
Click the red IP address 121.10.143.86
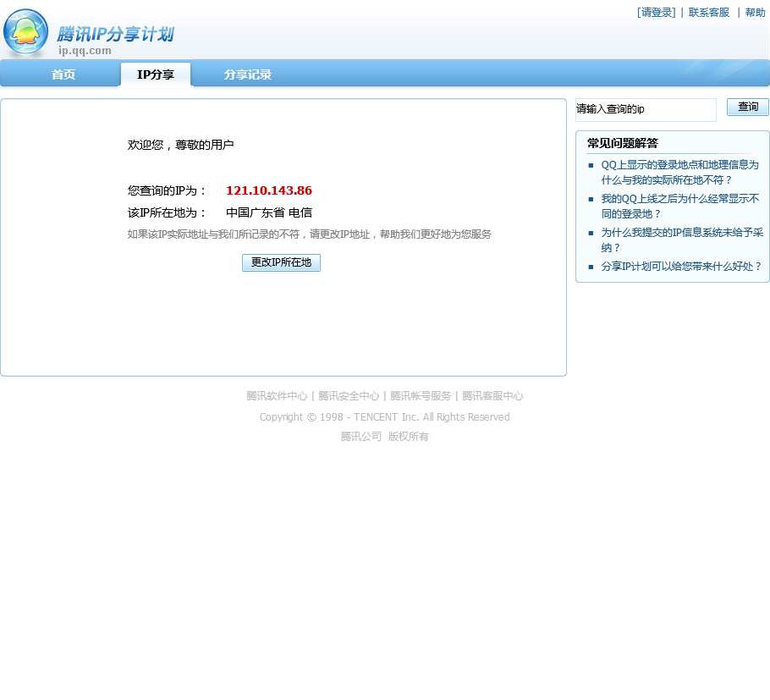pos(269,190)
